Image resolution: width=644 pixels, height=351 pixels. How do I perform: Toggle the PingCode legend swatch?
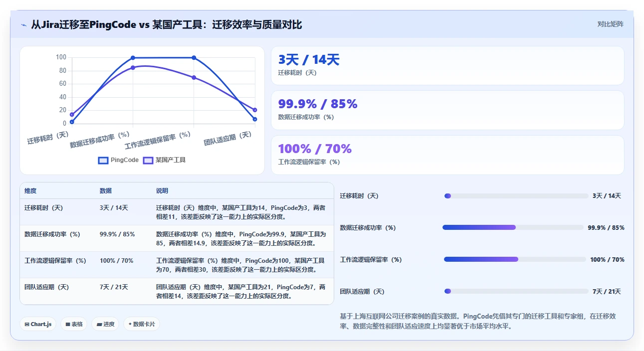(x=103, y=161)
